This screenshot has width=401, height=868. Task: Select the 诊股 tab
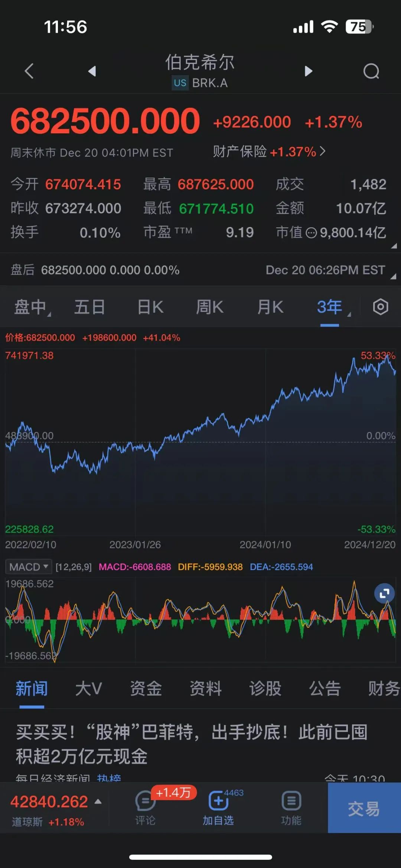[x=265, y=688]
